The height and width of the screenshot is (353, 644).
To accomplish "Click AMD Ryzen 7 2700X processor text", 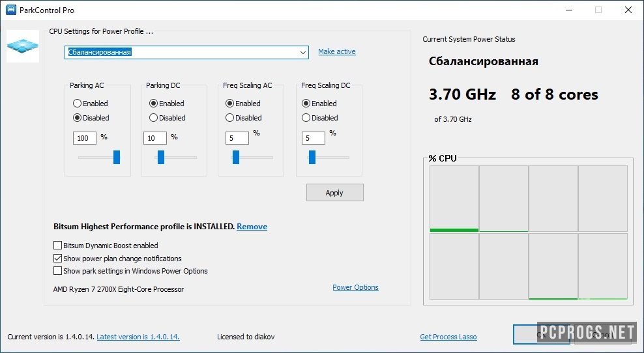I will pos(118,289).
